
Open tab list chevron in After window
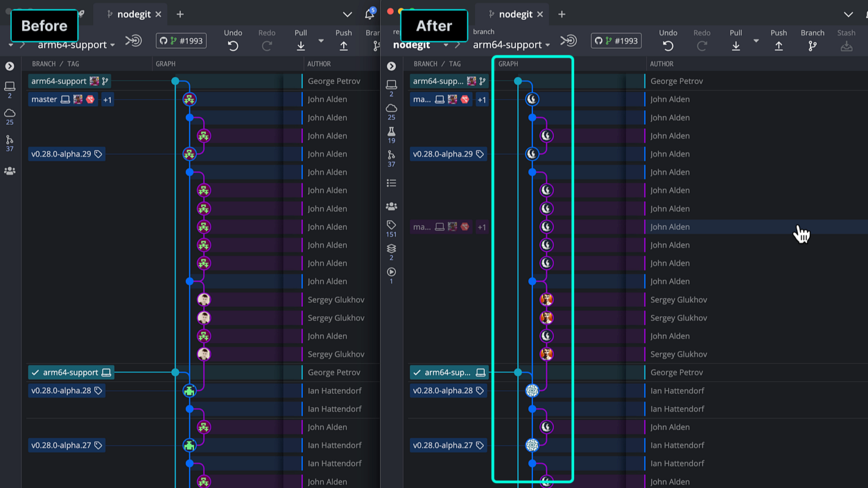(x=848, y=14)
